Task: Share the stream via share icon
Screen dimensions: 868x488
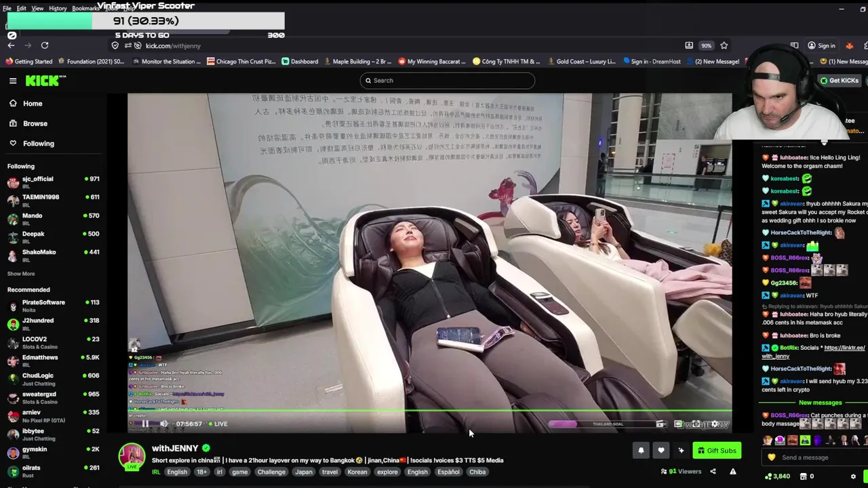Action: [x=713, y=472]
